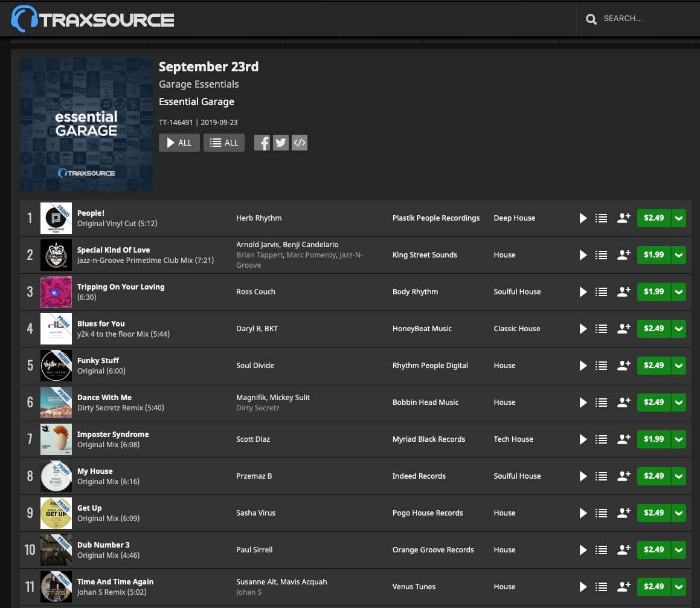Click follow icon in Scott Diaz row
Viewport: 700px width, 608px height.
pos(624,439)
